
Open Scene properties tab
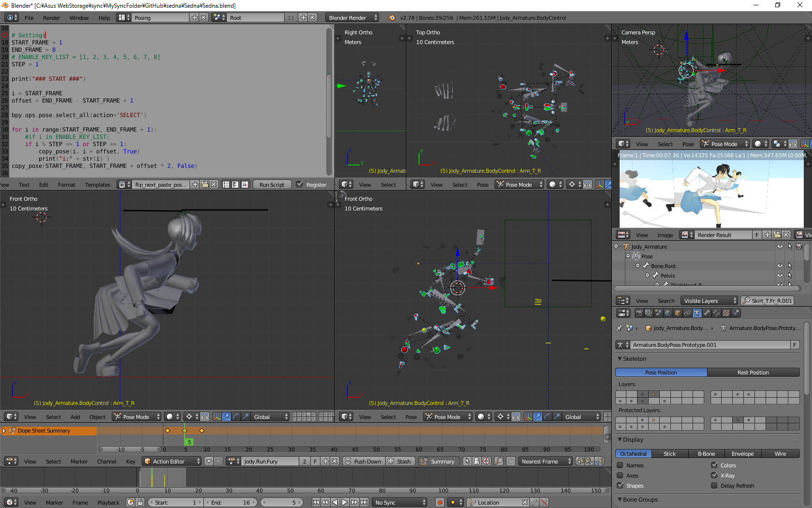pyautogui.click(x=658, y=313)
